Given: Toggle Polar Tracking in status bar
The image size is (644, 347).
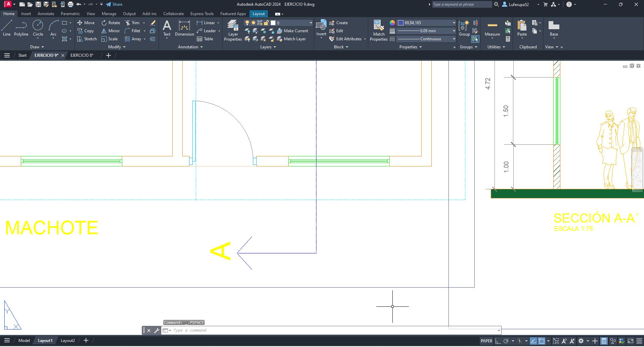Looking at the screenshot, I should pos(506,341).
